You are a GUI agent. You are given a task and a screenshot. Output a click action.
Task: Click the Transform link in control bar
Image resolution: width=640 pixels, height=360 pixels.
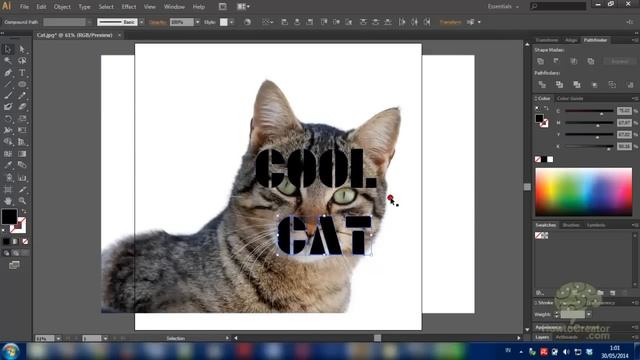[x=450, y=22]
